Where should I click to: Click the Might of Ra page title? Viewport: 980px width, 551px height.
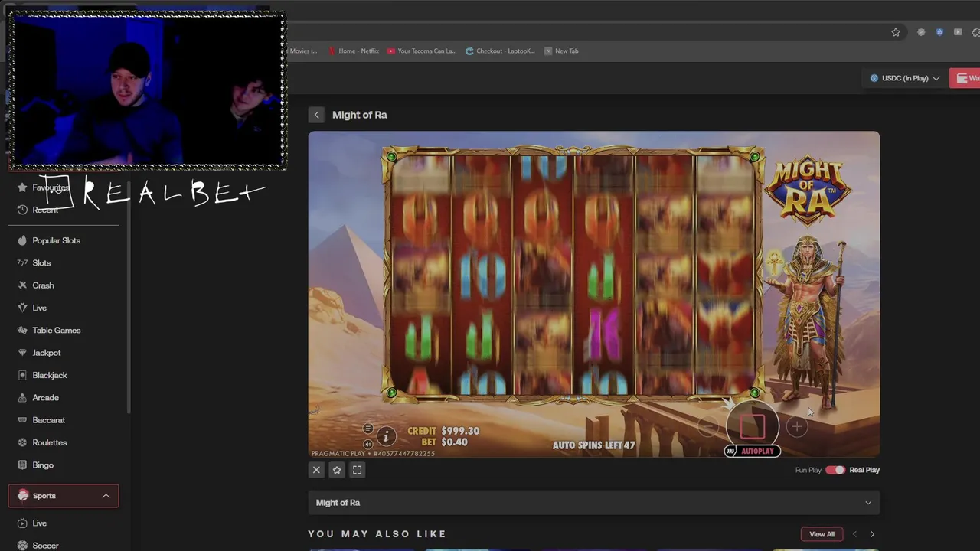coord(360,115)
